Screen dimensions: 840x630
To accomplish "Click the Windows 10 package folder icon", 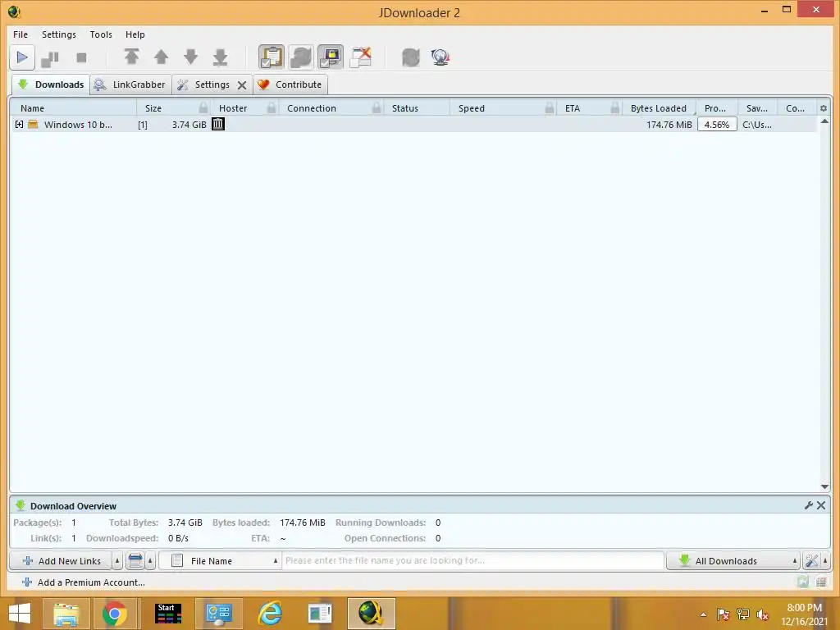I will (33, 125).
